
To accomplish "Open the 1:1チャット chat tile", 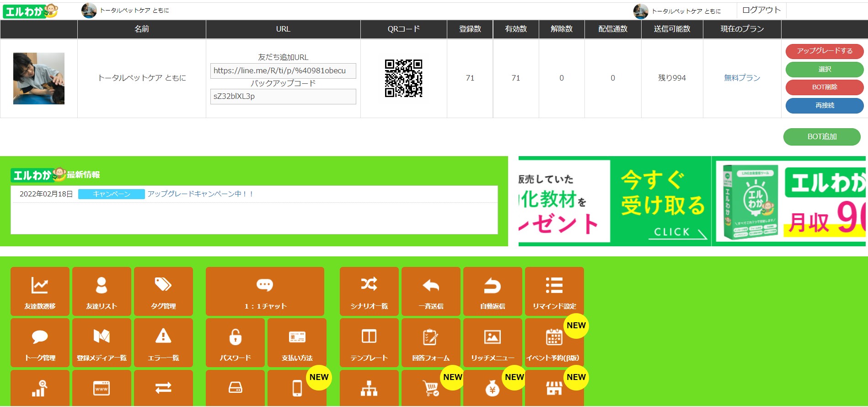I will (x=265, y=291).
